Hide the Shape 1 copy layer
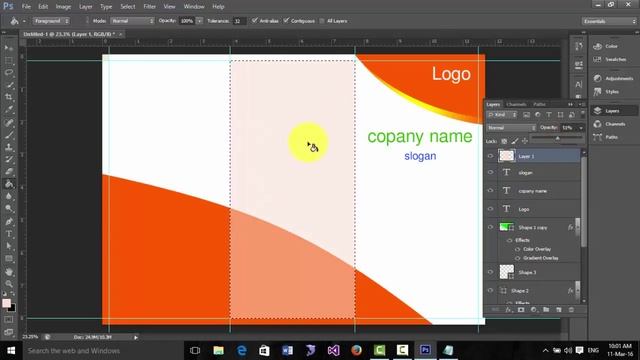This screenshot has height=360, width=640. click(x=491, y=227)
